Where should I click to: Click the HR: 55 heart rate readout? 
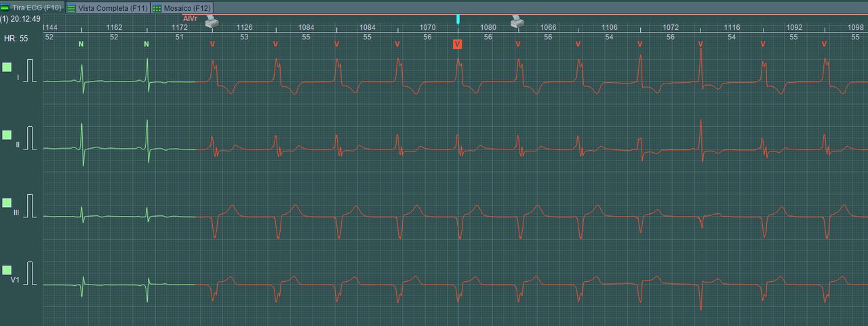pyautogui.click(x=16, y=39)
